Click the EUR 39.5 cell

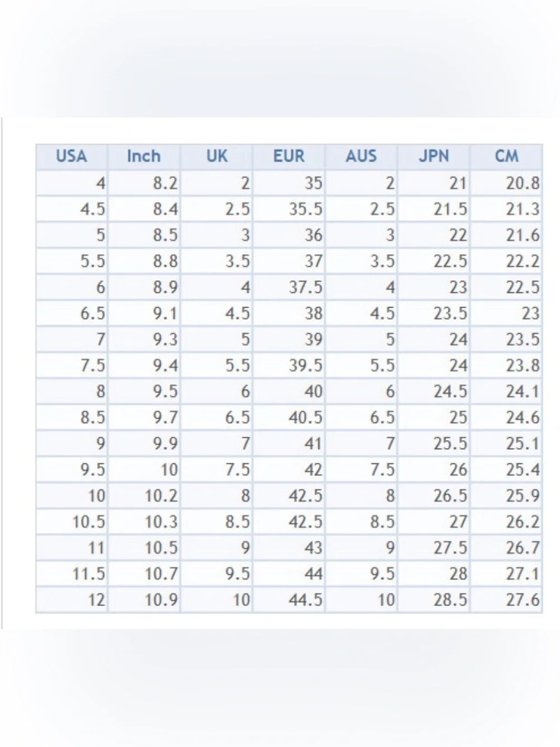coord(289,365)
